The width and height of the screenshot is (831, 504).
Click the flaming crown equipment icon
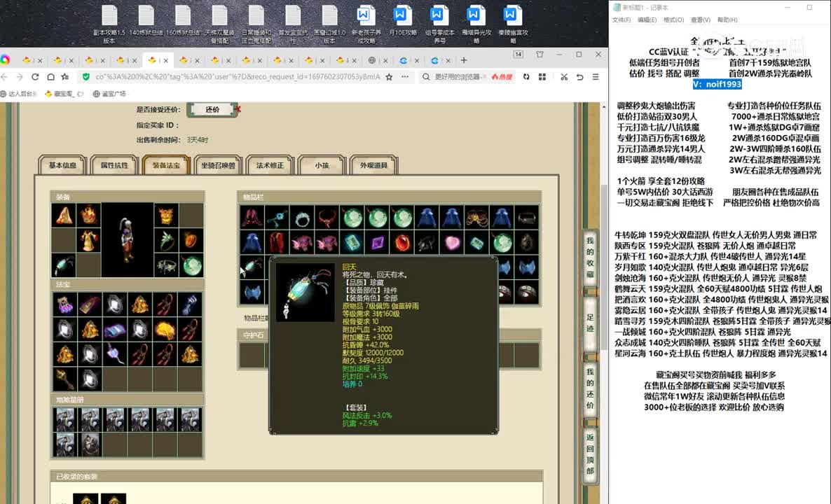click(x=88, y=216)
